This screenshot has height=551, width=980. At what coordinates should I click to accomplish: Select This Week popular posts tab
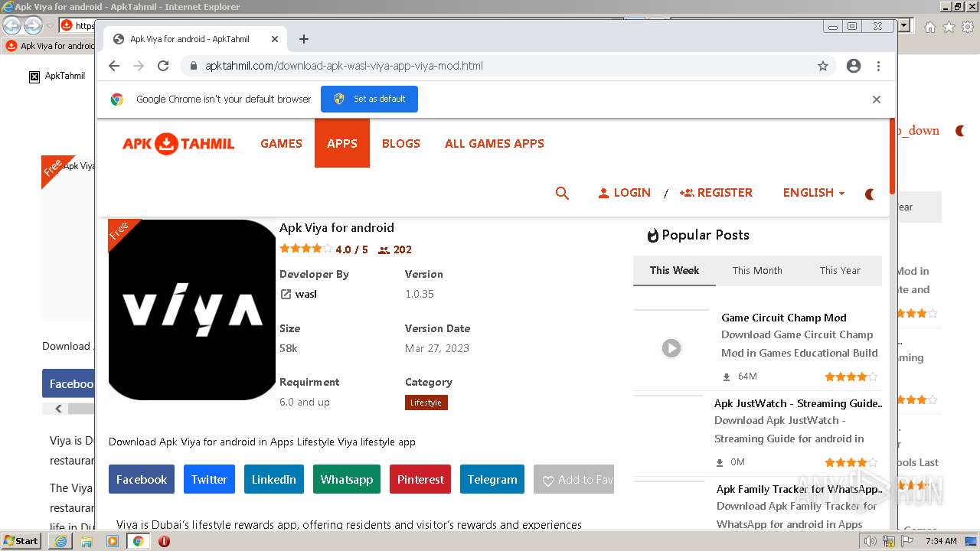tap(675, 270)
